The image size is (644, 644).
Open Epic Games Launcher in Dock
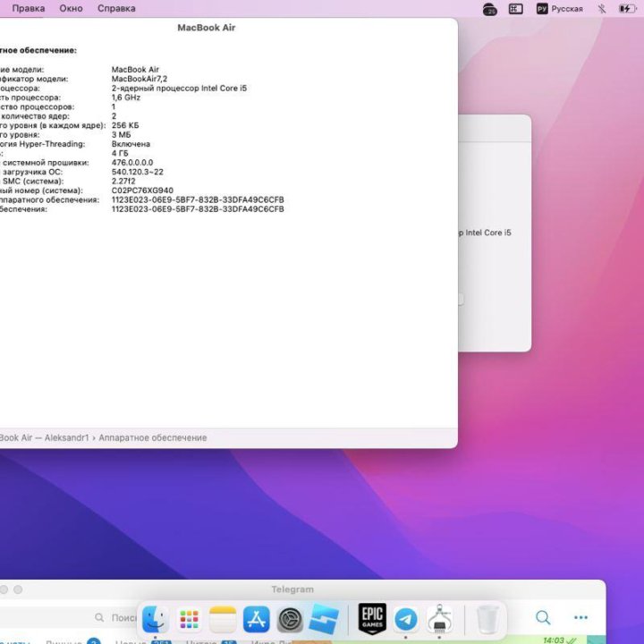click(372, 619)
